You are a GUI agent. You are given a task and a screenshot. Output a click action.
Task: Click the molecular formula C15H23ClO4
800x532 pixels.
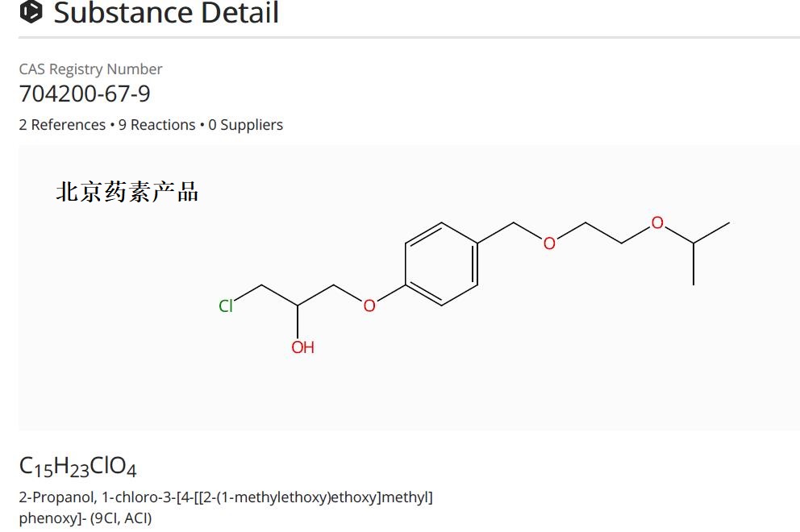click(77, 467)
